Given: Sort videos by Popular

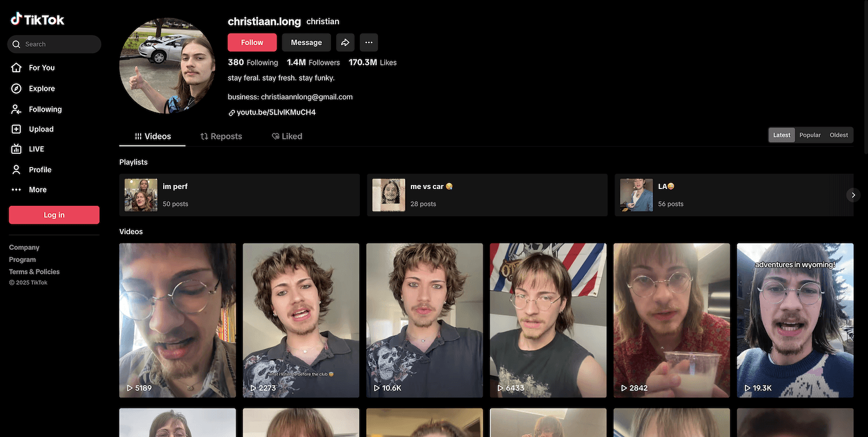Looking at the screenshot, I should [810, 135].
